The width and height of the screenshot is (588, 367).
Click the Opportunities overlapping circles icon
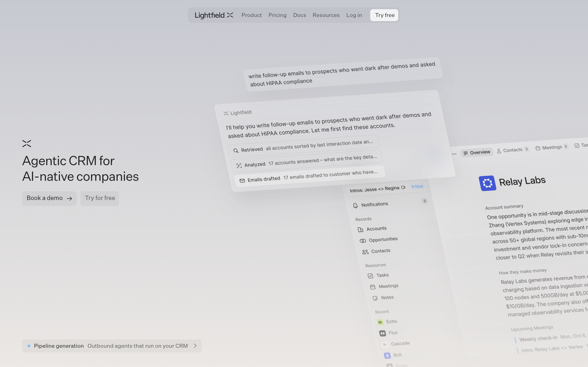[x=363, y=241]
